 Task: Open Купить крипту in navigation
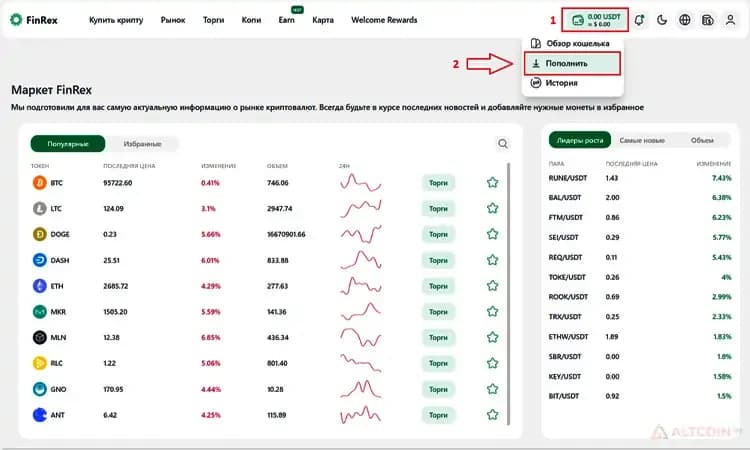point(116,20)
